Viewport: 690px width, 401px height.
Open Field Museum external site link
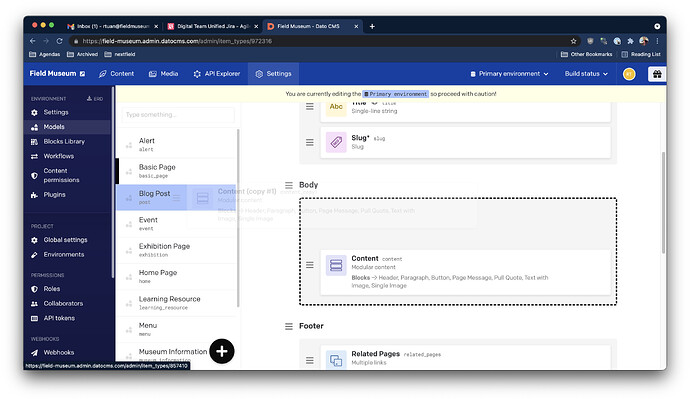(57, 74)
